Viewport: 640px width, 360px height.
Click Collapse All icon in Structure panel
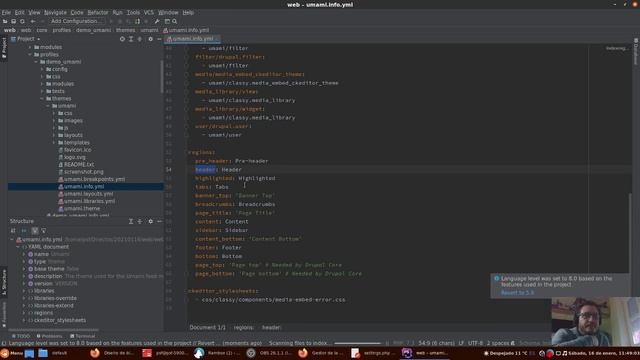[x=140, y=221]
